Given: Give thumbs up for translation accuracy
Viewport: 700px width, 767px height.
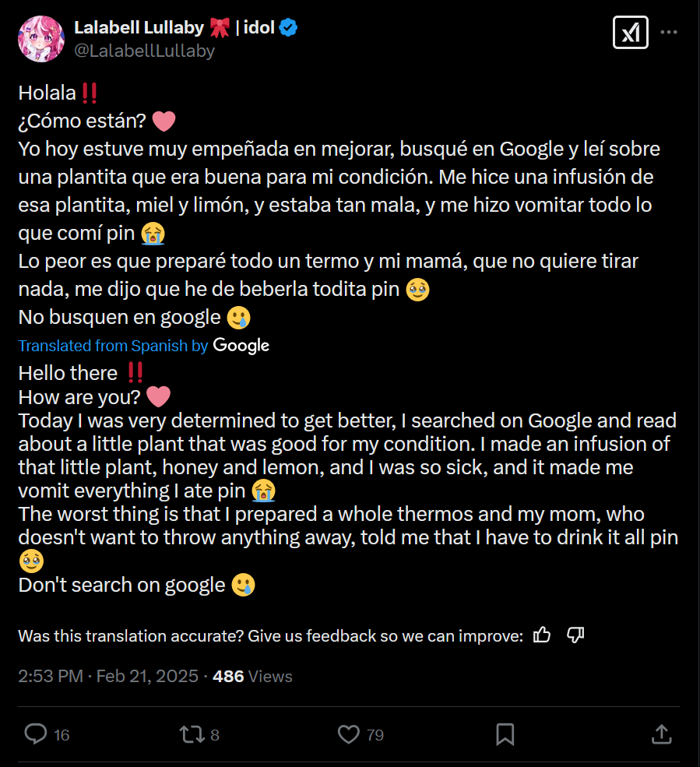Looking at the screenshot, I should click(x=542, y=635).
